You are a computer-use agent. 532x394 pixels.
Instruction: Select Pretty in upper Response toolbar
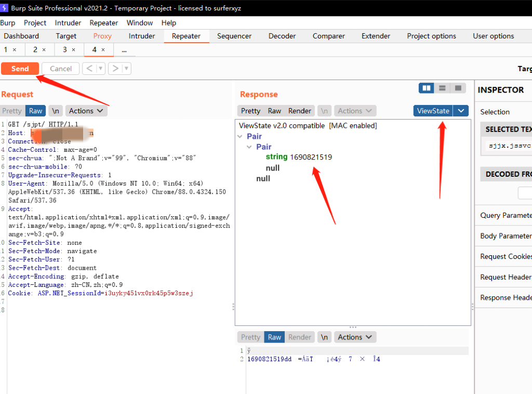251,111
